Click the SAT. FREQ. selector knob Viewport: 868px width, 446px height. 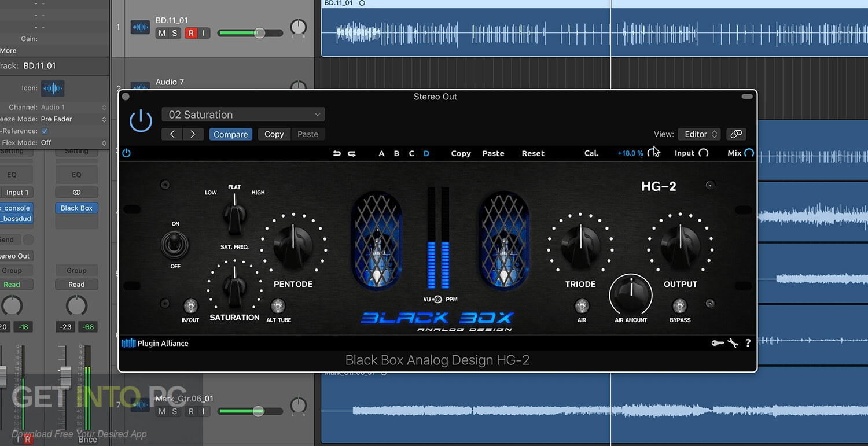coord(234,215)
